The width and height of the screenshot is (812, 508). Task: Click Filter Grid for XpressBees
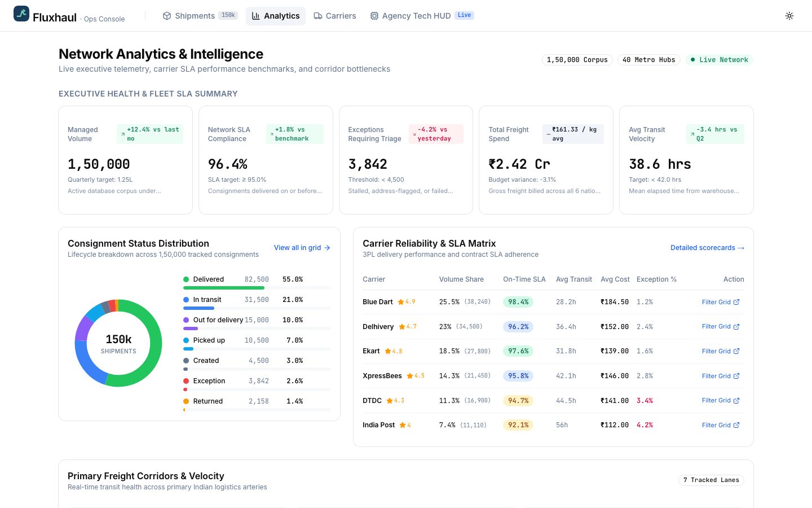pyautogui.click(x=721, y=376)
